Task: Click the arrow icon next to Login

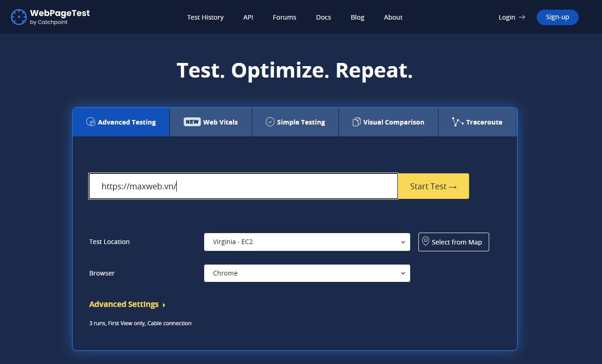Action: (522, 17)
